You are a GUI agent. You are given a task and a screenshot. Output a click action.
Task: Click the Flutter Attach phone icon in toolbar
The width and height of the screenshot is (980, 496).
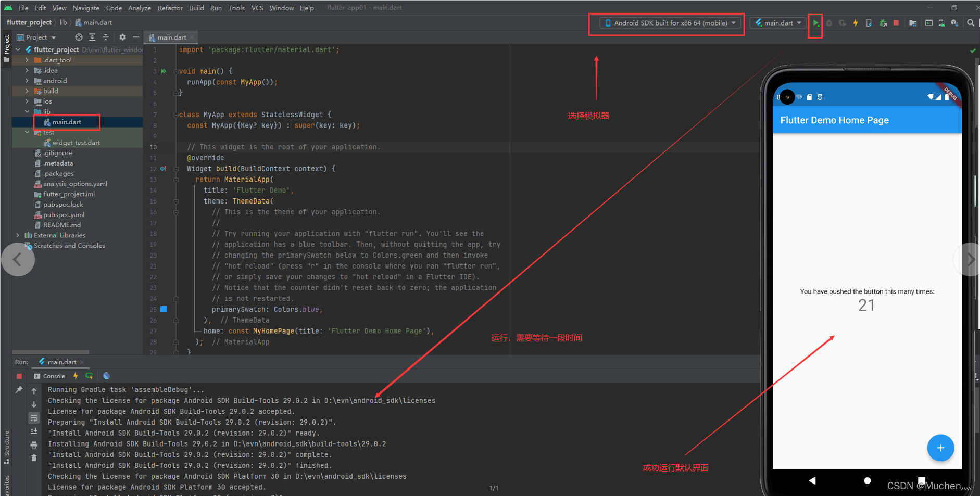pos(869,23)
